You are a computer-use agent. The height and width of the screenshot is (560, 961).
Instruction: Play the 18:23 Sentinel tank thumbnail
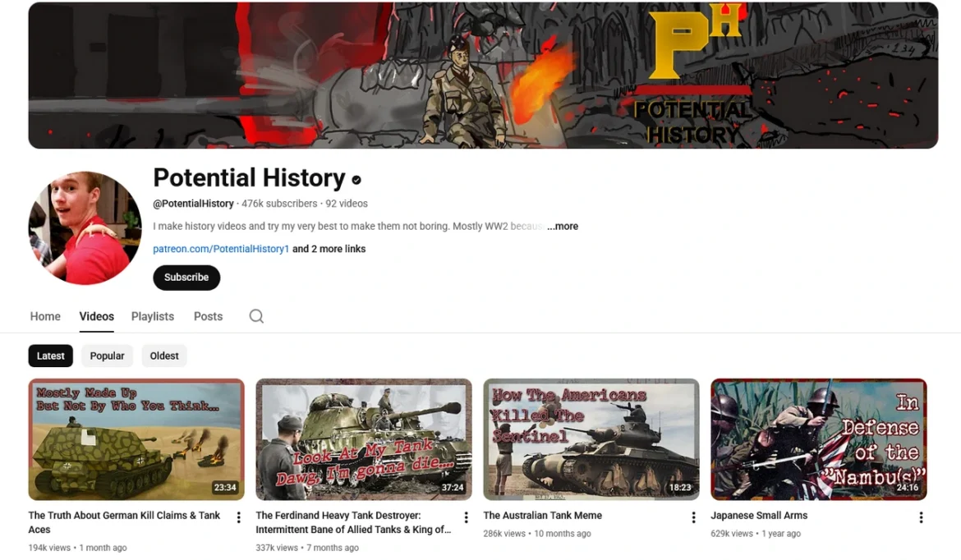pos(591,439)
